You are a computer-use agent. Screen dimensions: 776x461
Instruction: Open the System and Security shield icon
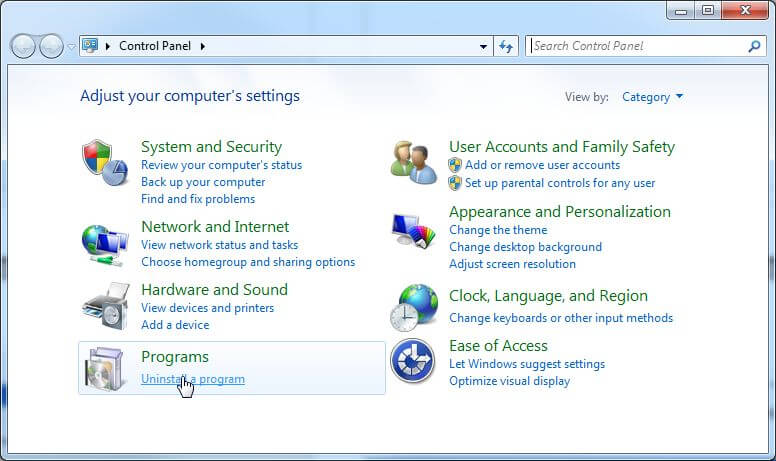(x=105, y=162)
